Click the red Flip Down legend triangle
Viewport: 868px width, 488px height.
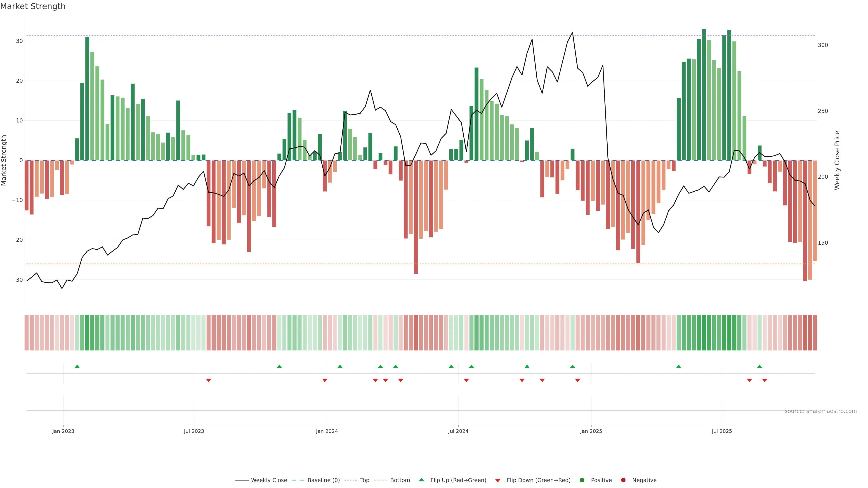coord(498,481)
